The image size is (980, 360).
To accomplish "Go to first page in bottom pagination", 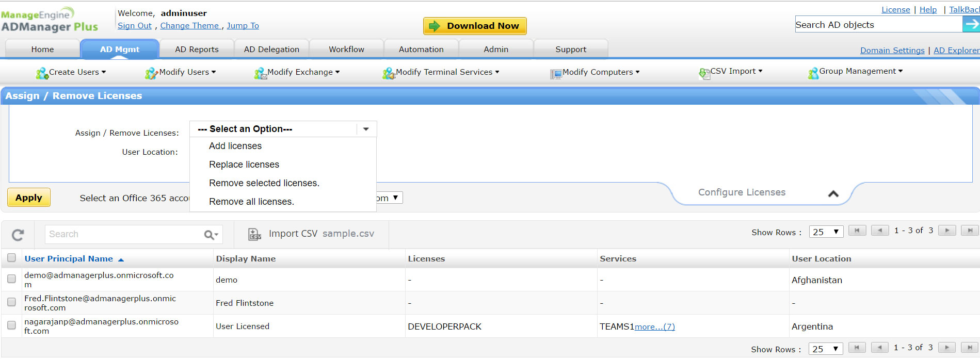I will [x=857, y=348].
